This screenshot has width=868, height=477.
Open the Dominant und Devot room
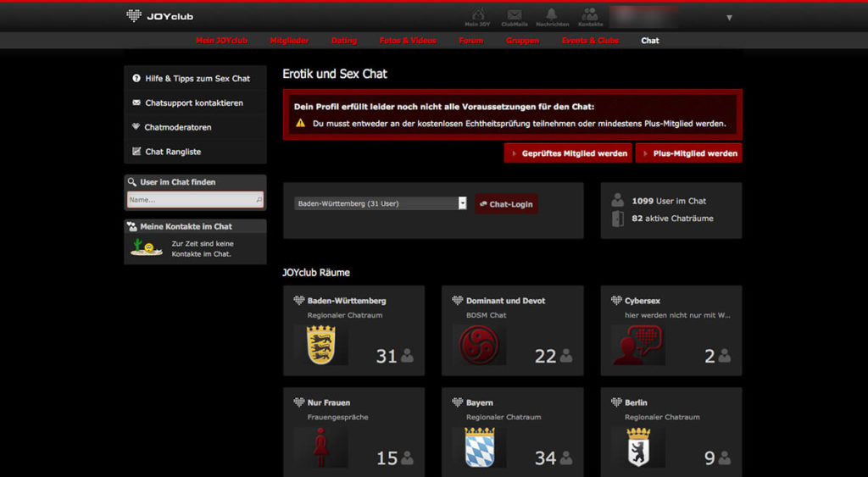pos(505,301)
